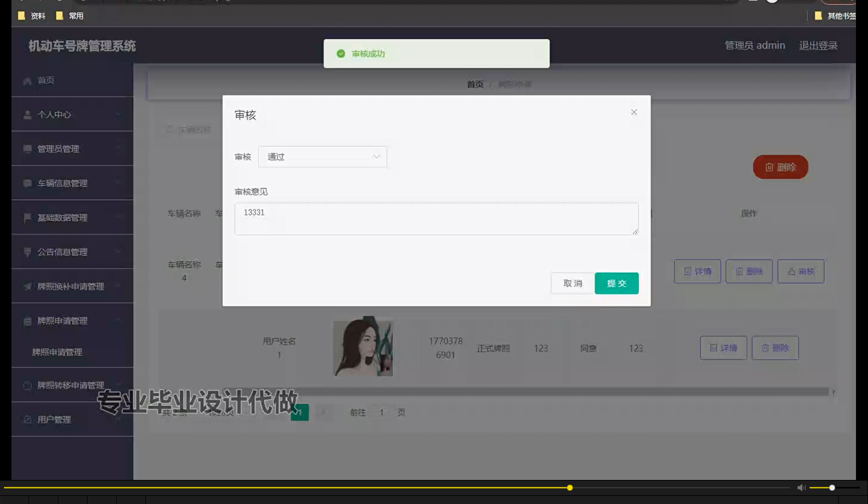868x504 pixels.
Task: Click the 牌照换补申请管理 sidebar icon
Action: tap(27, 286)
